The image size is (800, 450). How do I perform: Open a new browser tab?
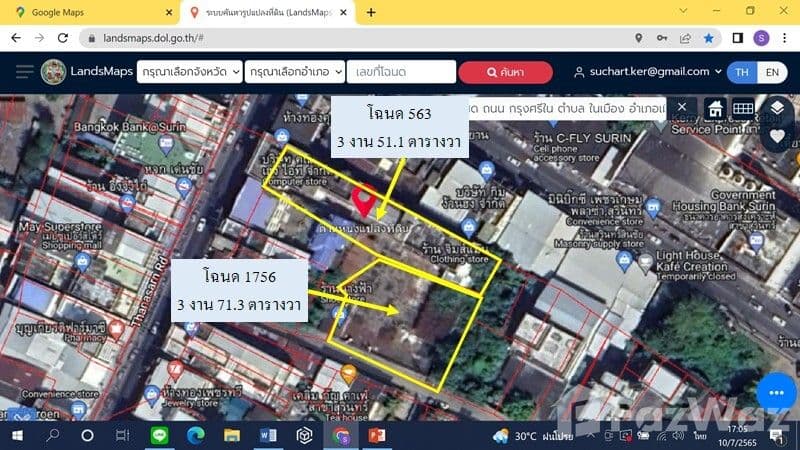pos(371,12)
